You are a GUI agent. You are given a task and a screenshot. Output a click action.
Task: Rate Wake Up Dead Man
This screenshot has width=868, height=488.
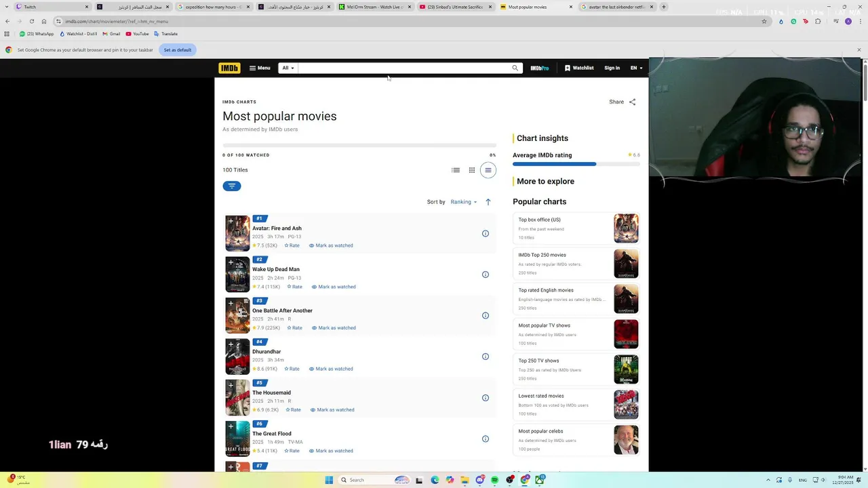(294, 287)
